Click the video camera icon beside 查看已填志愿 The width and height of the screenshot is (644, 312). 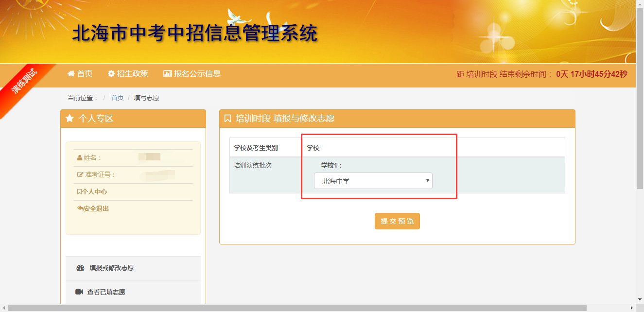point(79,292)
